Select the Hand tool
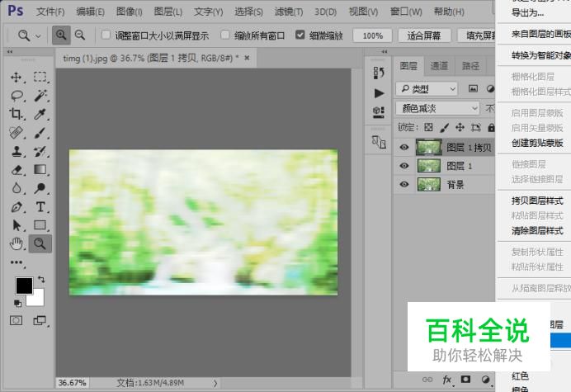The width and height of the screenshot is (571, 392). (17, 243)
